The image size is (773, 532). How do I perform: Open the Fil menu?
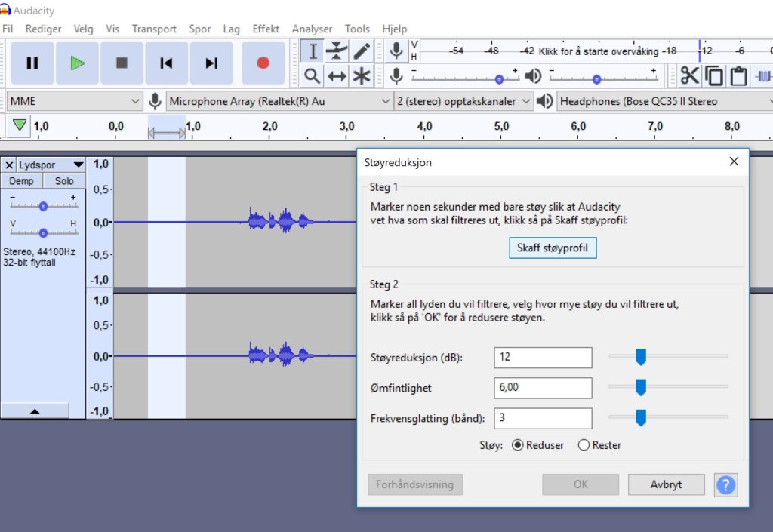8,29
